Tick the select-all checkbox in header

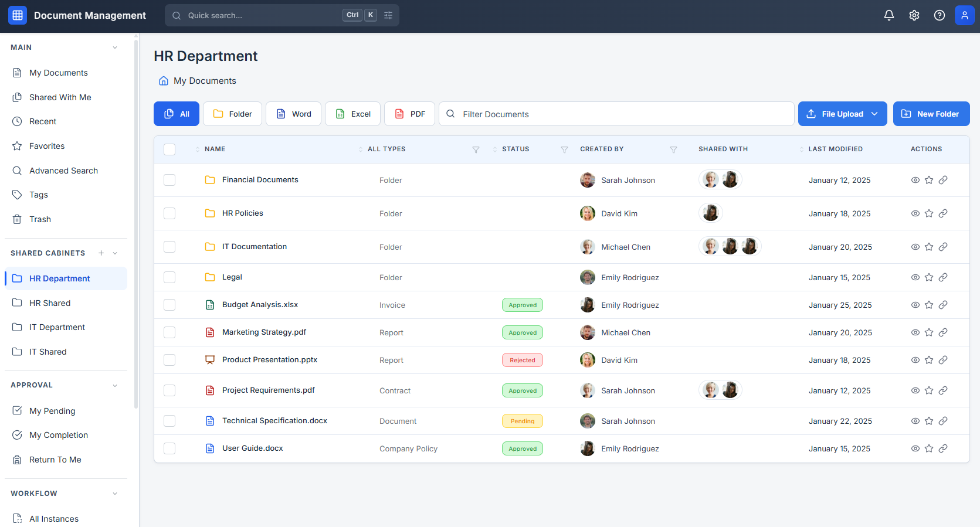click(169, 149)
